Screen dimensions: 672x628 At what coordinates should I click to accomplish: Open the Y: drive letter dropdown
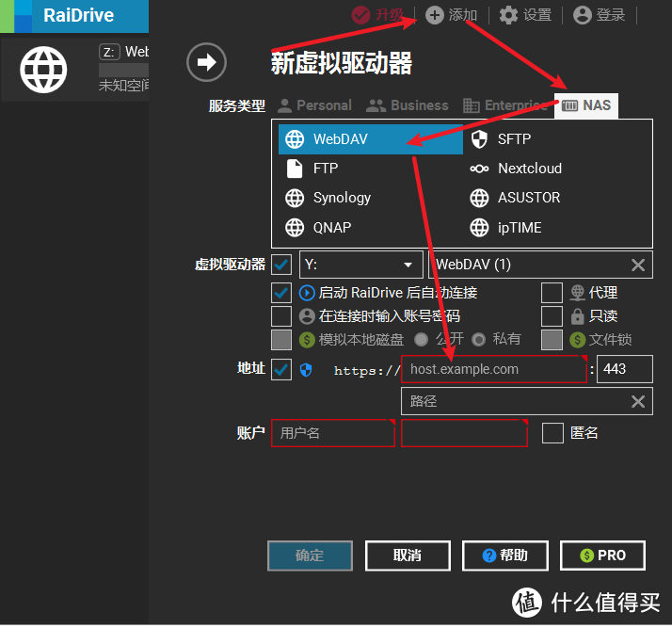pyautogui.click(x=360, y=265)
